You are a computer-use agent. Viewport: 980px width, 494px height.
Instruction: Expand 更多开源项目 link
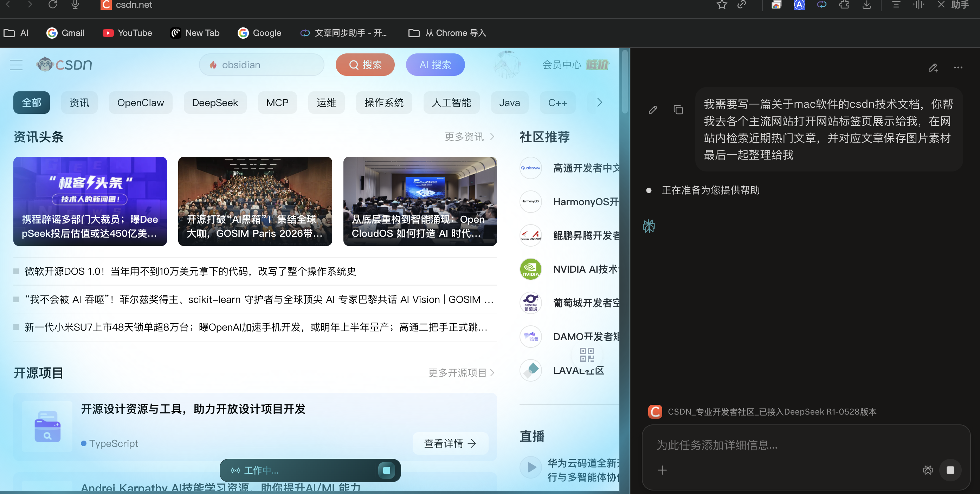pos(461,373)
